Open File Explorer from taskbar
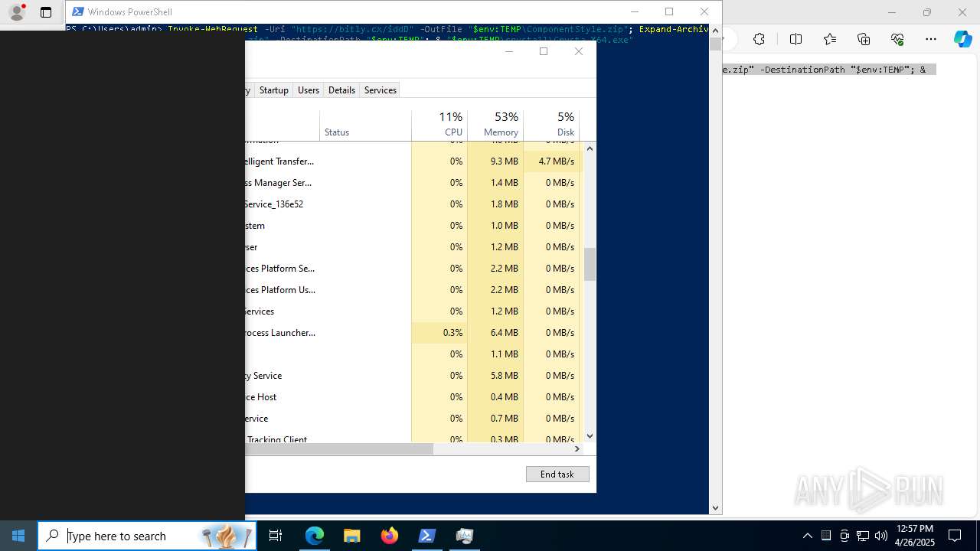The height and width of the screenshot is (551, 980). [x=351, y=536]
